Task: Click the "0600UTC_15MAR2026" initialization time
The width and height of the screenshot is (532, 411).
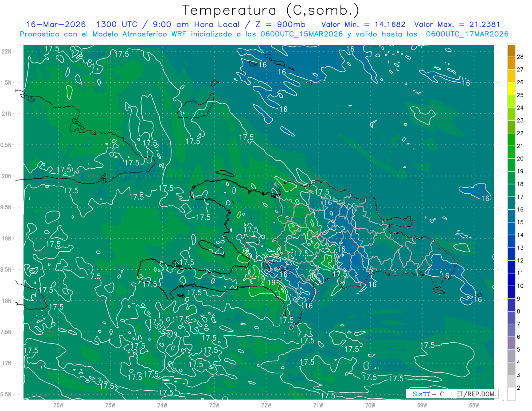Action: (302, 34)
